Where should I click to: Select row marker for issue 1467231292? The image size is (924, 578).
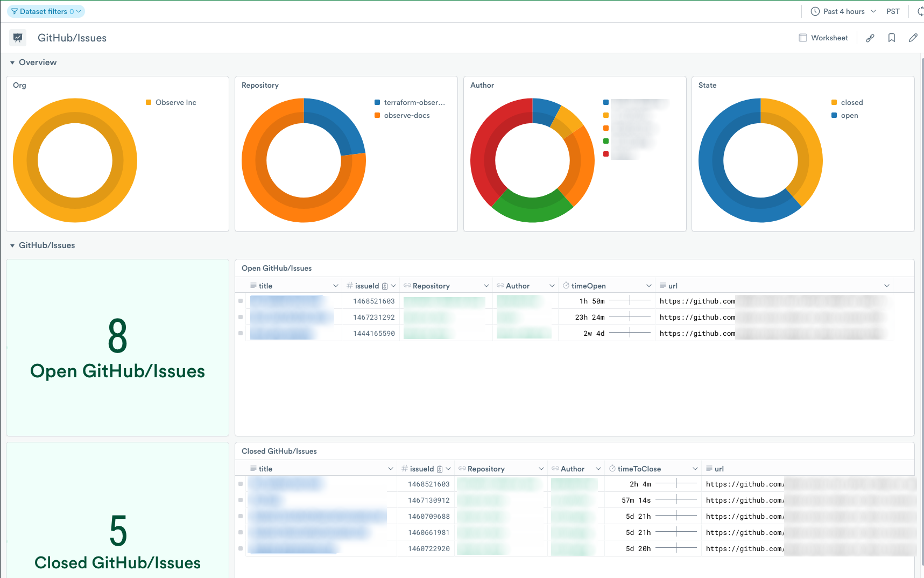pyautogui.click(x=241, y=317)
